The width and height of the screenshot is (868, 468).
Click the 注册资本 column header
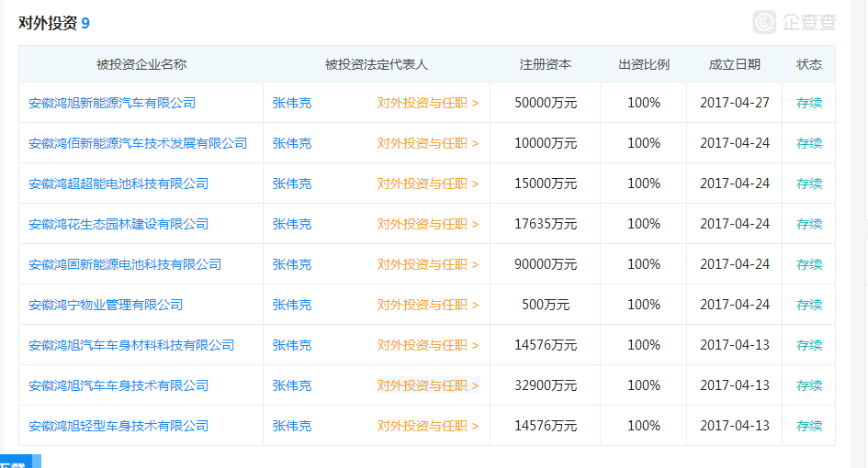pos(546,64)
